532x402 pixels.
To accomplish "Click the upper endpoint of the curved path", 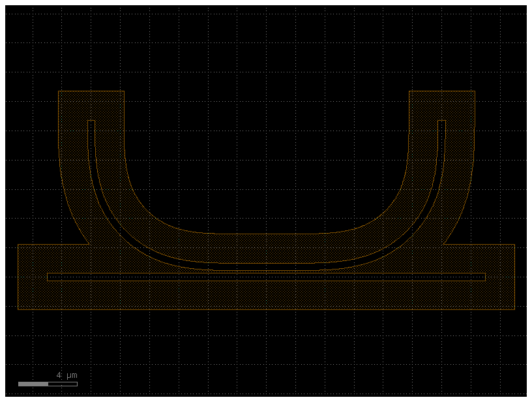I will click(92, 123).
